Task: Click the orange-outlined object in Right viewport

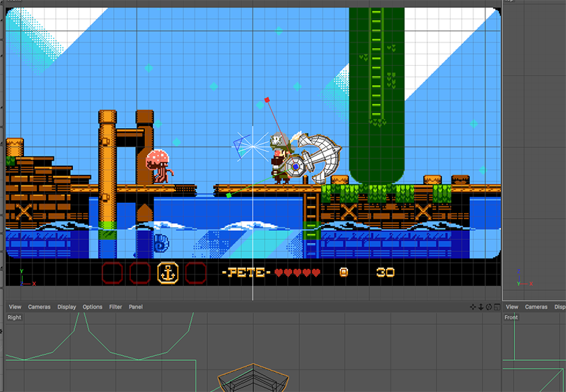Action: click(253, 377)
